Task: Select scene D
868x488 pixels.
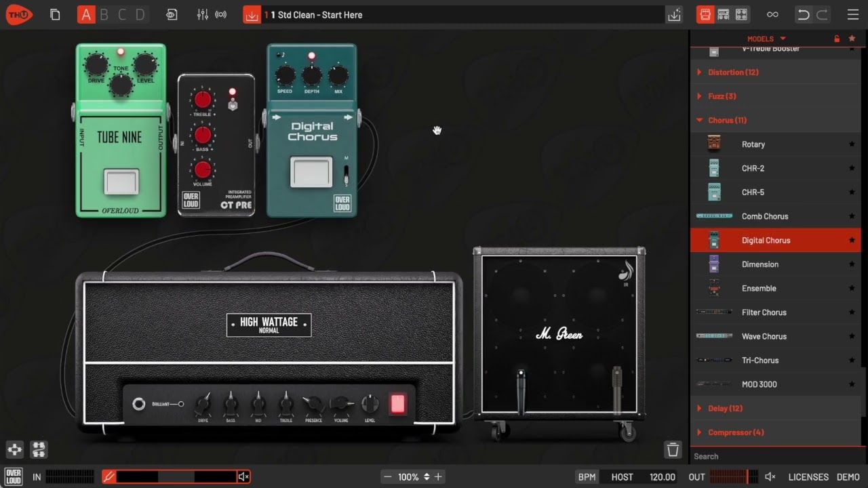Action: 140,15
